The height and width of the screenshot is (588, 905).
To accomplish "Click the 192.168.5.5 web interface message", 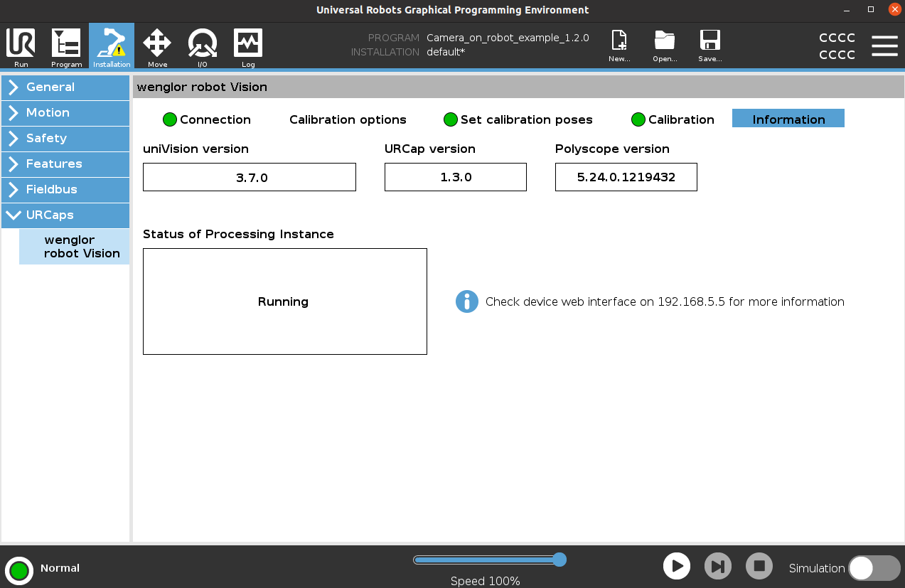I will pyautogui.click(x=665, y=301).
